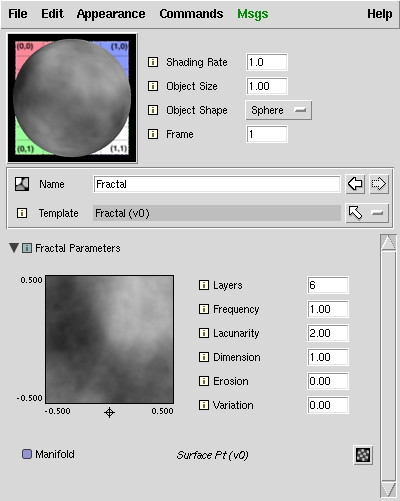Click the Surface Pt (v0) link
The width and height of the screenshot is (400, 501).
tap(212, 455)
